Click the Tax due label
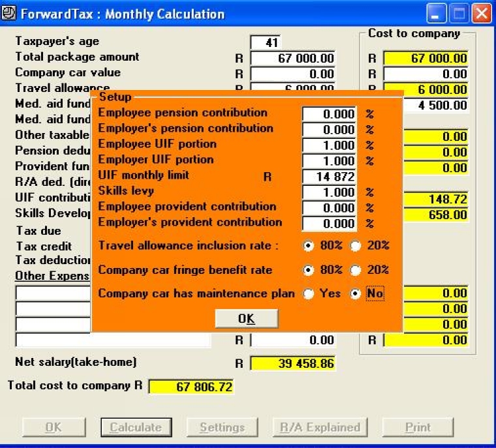 pos(39,231)
